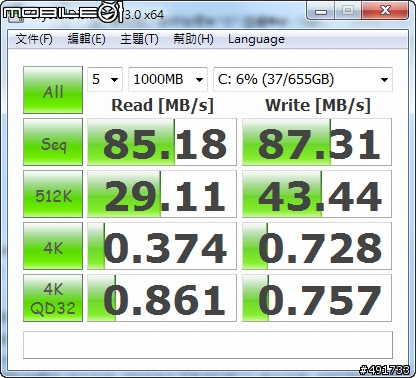Select 4K write result 0.728

coord(317,246)
